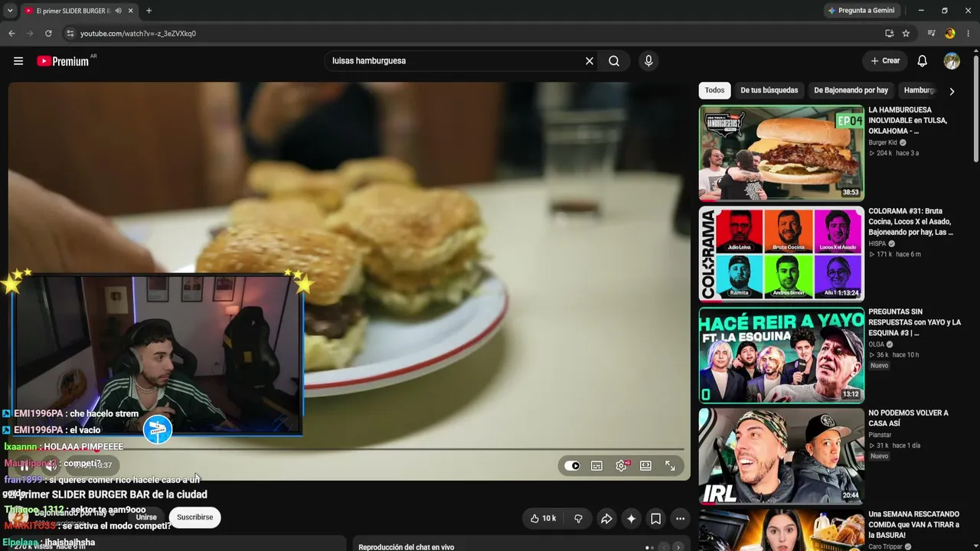Open the Chrome profile avatar
This screenshot has height=551, width=980.
[950, 34]
